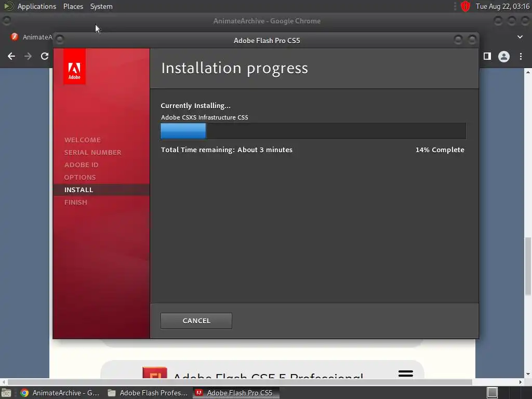Click the scroll-down arrow in Chrome
The width and height of the screenshot is (532, 399).
pyautogui.click(x=528, y=374)
